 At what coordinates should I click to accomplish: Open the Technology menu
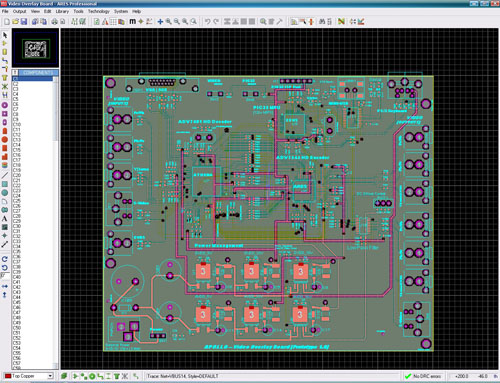click(x=99, y=11)
